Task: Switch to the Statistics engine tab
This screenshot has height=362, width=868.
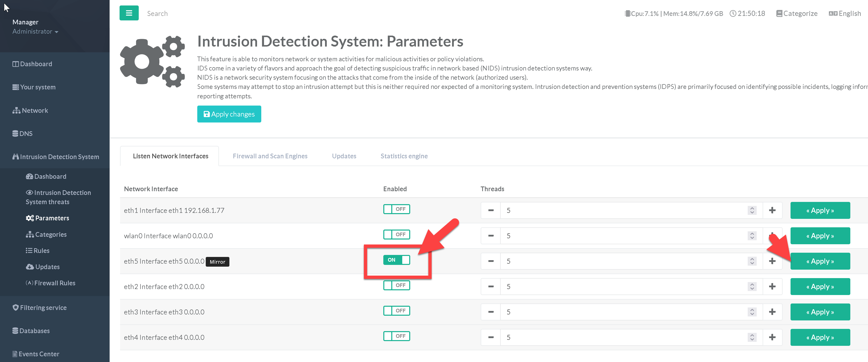Action: tap(404, 156)
